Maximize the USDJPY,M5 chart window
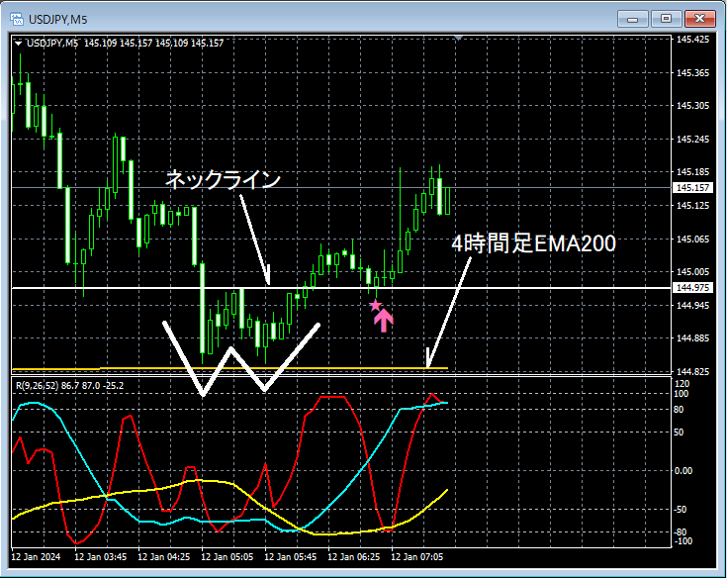The width and height of the screenshot is (728, 578). [666, 19]
